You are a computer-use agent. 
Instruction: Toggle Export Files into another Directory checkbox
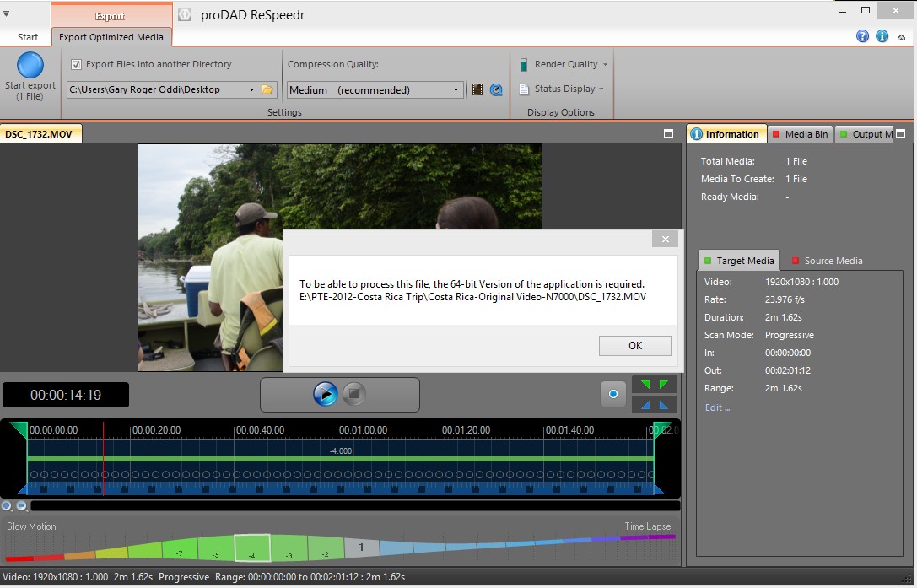[77, 64]
